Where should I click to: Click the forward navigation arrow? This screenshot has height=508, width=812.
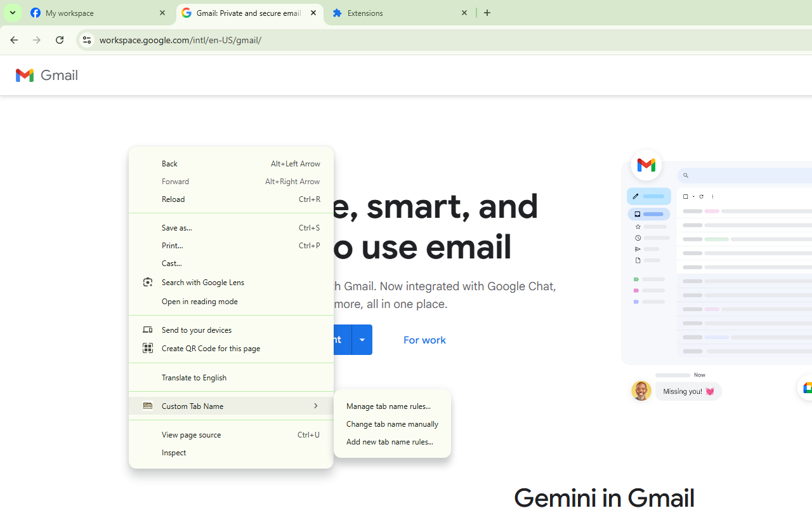point(36,39)
